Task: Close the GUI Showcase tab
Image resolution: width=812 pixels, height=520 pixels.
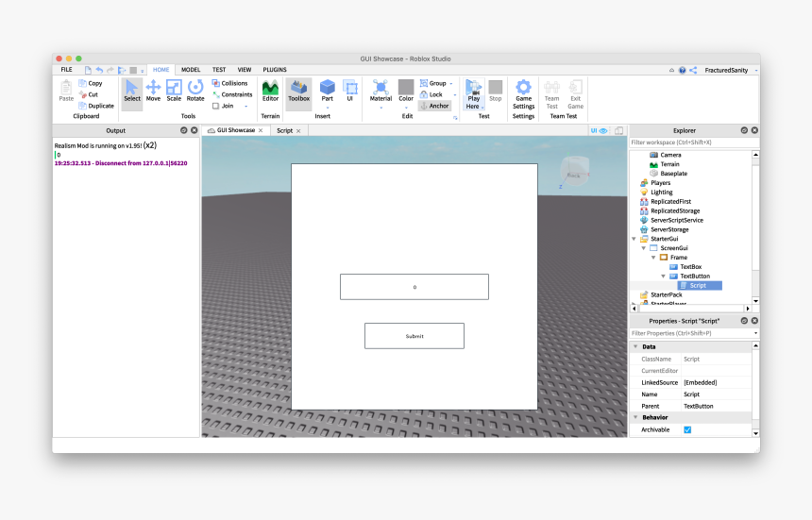Action: point(261,130)
